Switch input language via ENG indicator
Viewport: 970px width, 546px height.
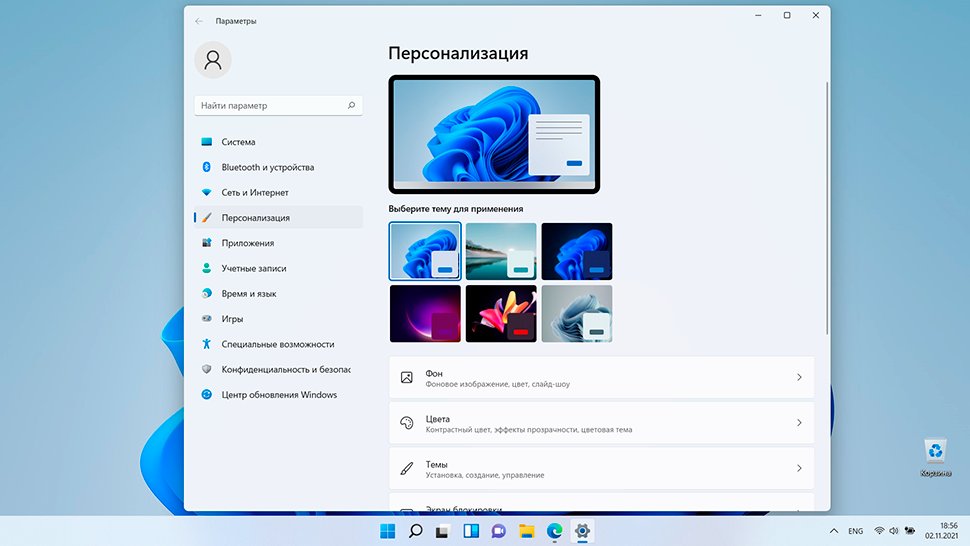pyautogui.click(x=856, y=531)
